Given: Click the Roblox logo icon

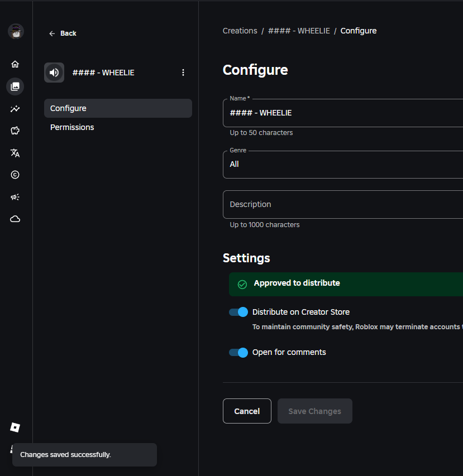Looking at the screenshot, I should 15,427.
